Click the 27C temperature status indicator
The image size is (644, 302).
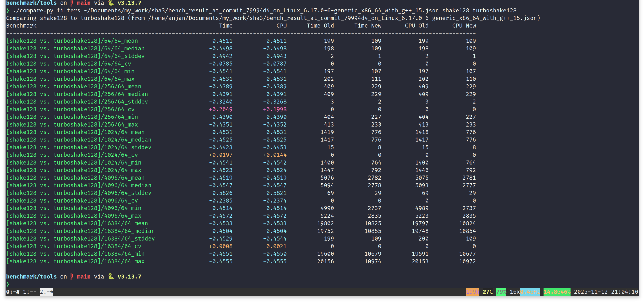487,292
